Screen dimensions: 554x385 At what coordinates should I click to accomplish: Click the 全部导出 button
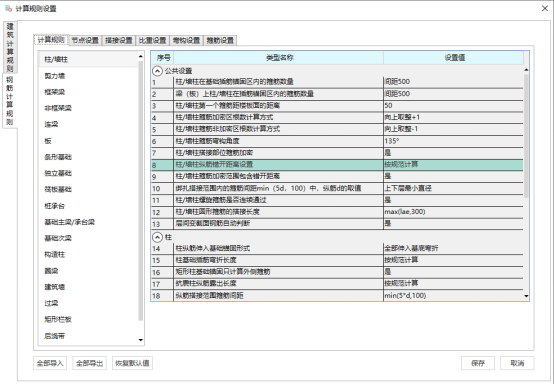click(89, 363)
